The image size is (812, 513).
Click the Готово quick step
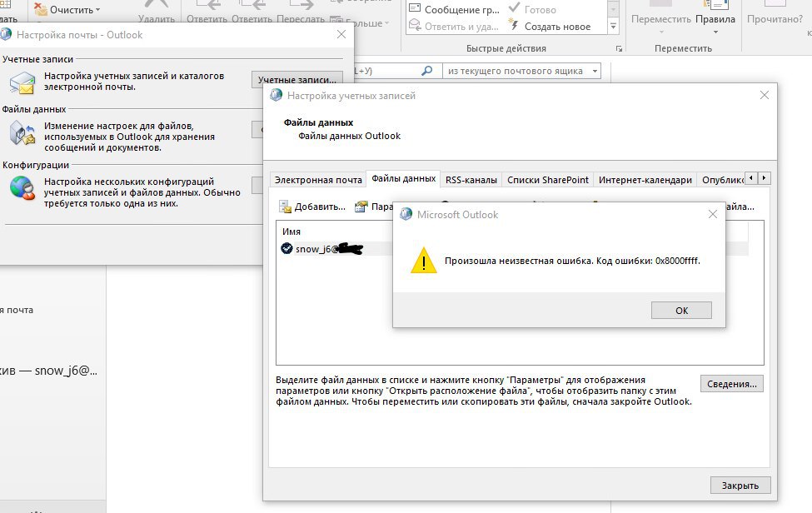click(x=532, y=9)
